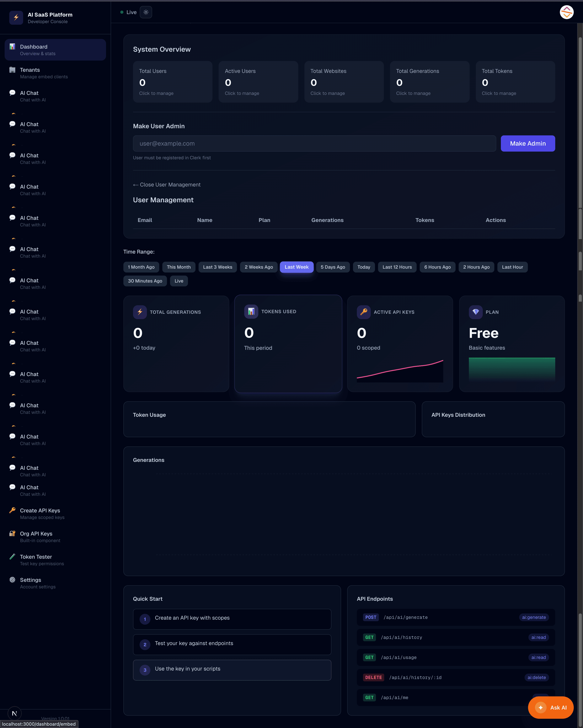Image resolution: width=583 pixels, height=728 pixels.
Task: Click the Close User Management link
Action: pos(167,185)
